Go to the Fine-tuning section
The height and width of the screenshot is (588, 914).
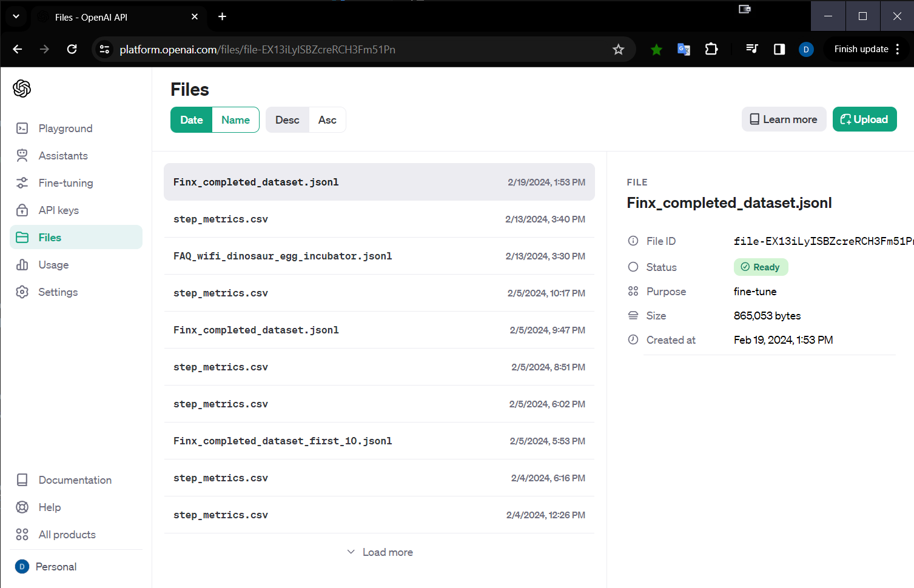pos(66,182)
